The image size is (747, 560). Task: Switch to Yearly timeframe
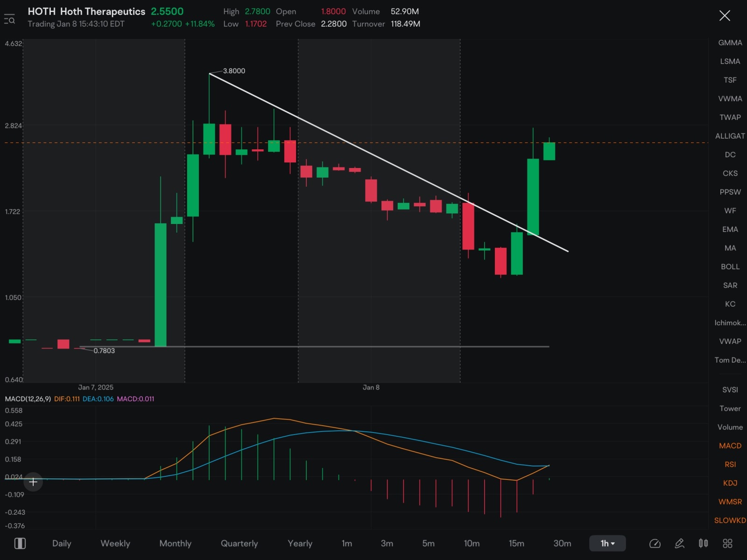[300, 543]
